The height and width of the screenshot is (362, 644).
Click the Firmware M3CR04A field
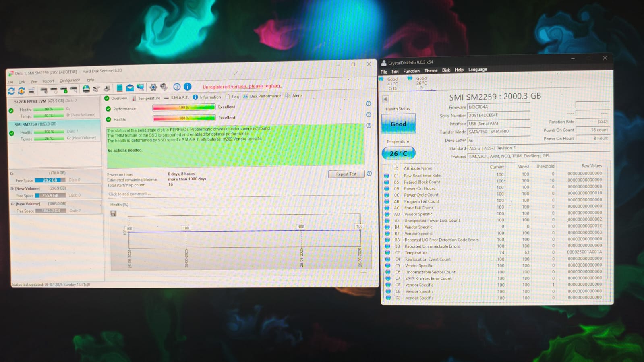[x=499, y=107]
